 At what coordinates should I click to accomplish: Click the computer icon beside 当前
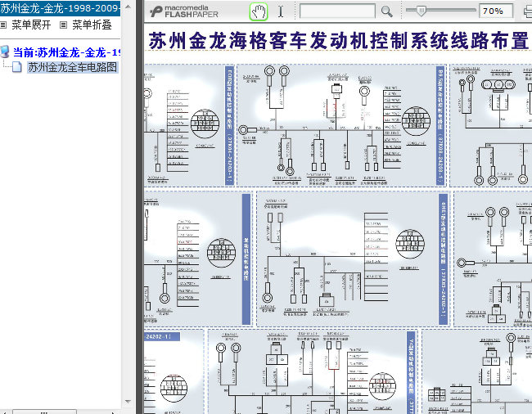4,52
